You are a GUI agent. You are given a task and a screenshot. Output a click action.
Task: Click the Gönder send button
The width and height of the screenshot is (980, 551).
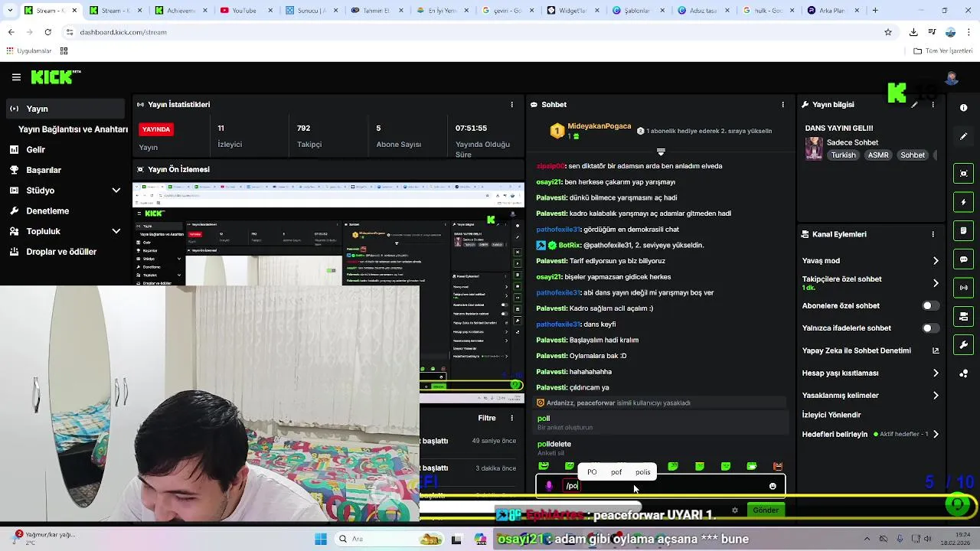point(766,510)
